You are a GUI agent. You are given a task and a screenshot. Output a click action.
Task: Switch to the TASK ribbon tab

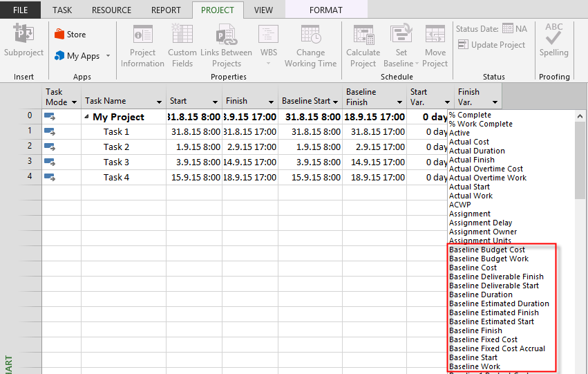point(62,10)
